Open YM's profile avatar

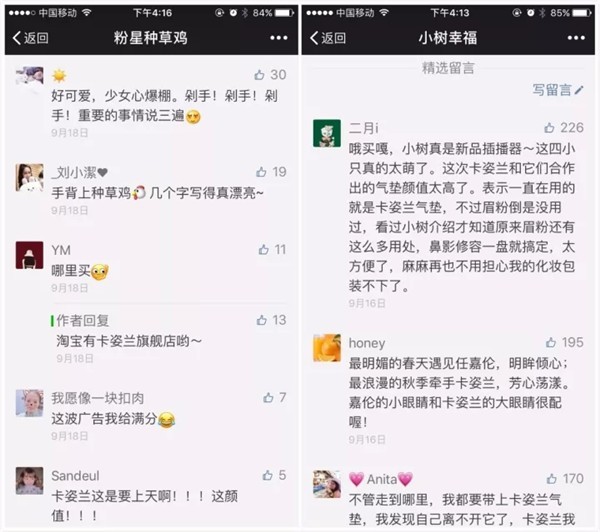(29, 255)
